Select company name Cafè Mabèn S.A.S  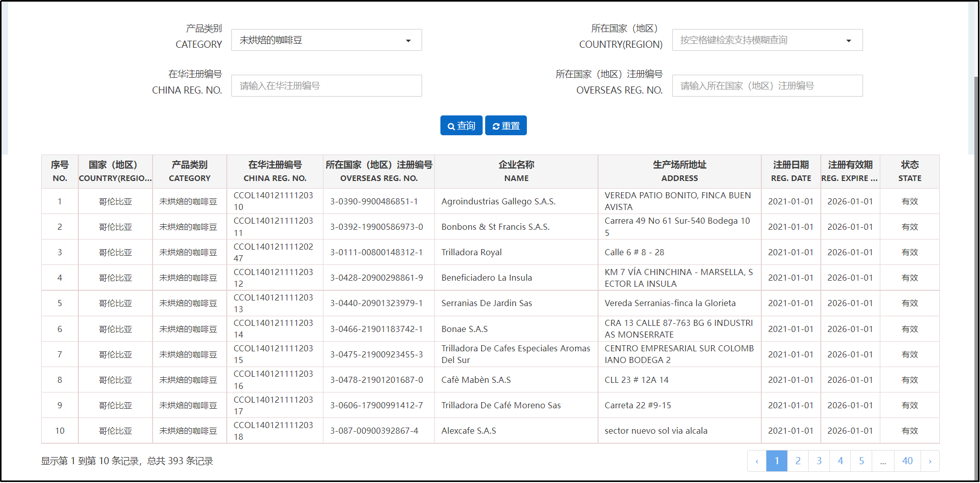tap(476, 380)
